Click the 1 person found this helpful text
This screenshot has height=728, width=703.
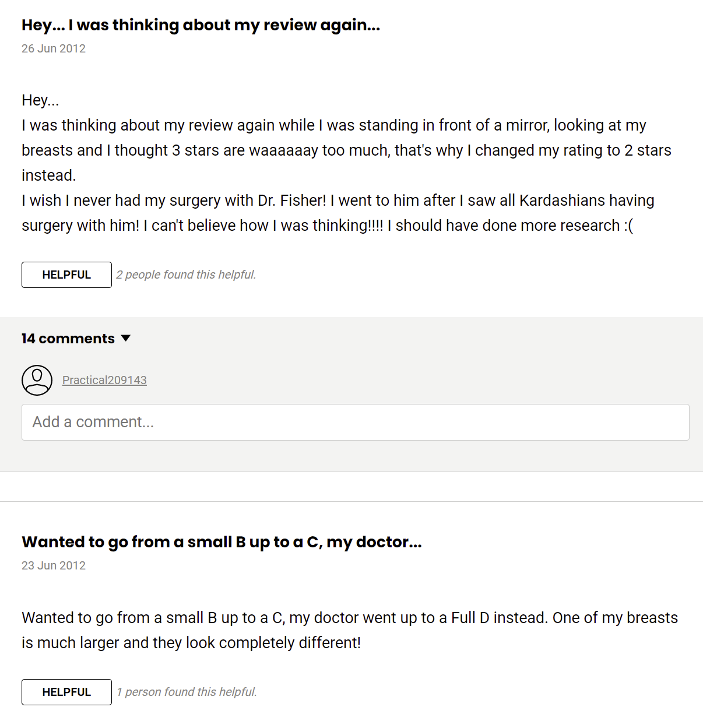tap(187, 692)
